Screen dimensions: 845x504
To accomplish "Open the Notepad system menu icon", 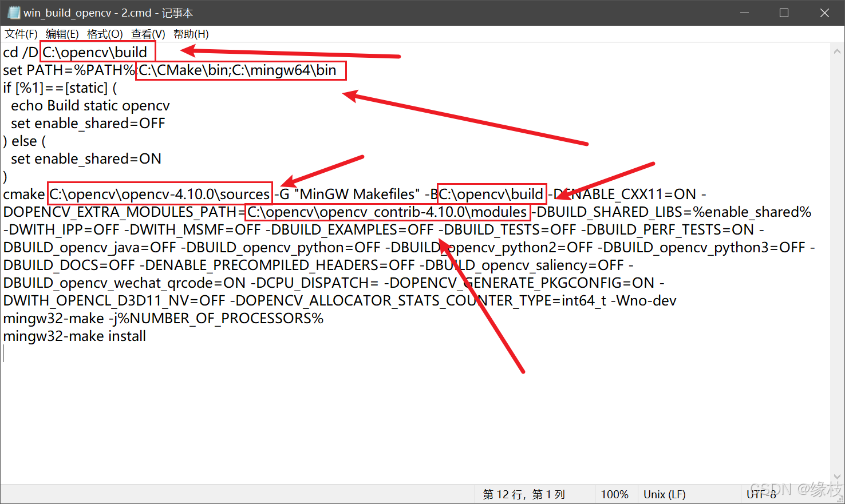I will 13,13.
